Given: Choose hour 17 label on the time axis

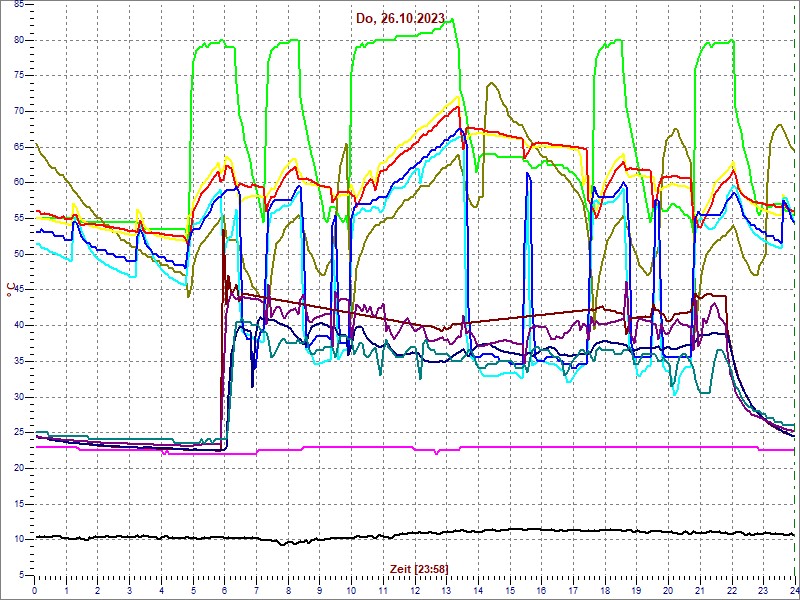Looking at the screenshot, I should pyautogui.click(x=573, y=590).
